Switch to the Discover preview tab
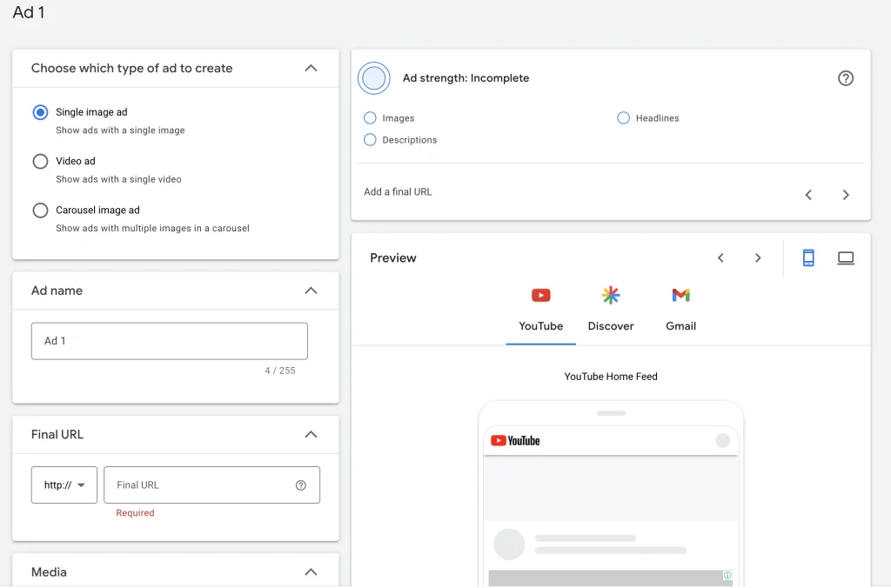891x588 pixels. tap(611, 310)
